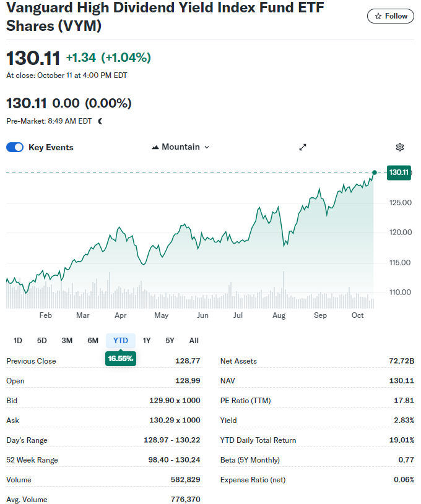Click the Bid value 129.90 x 1000
This screenshot has width=421, height=504.
[x=175, y=400]
